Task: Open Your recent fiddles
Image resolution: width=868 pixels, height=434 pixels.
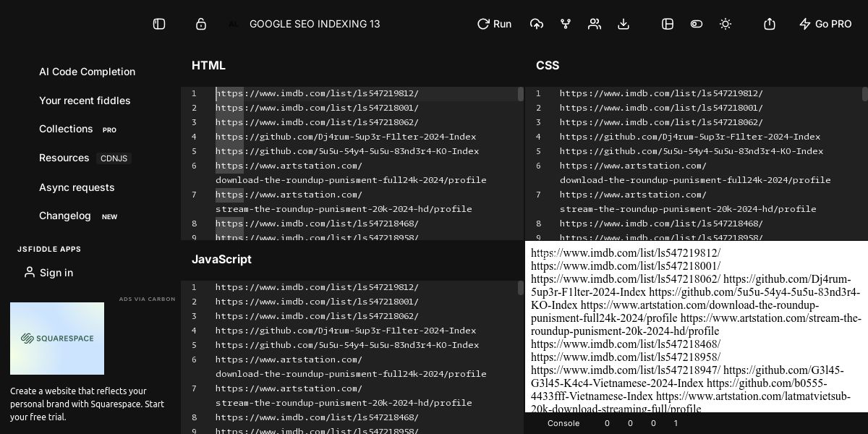Action: click(x=85, y=101)
